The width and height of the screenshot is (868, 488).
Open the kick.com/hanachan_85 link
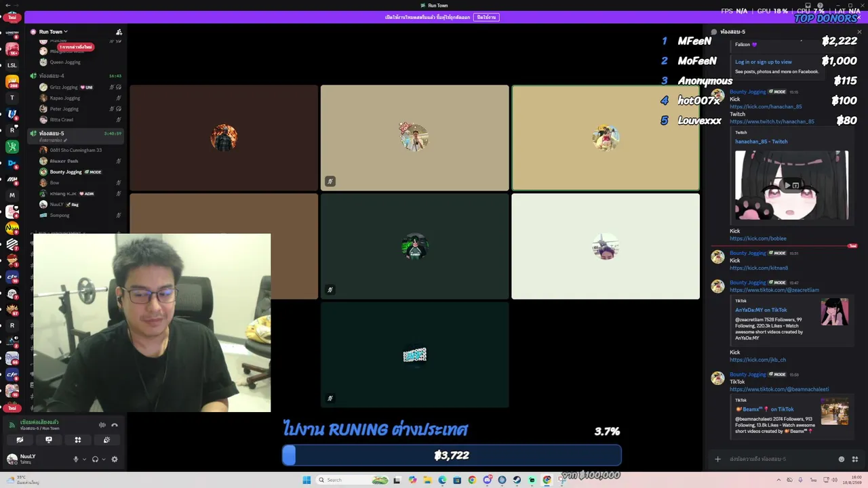pyautogui.click(x=766, y=106)
